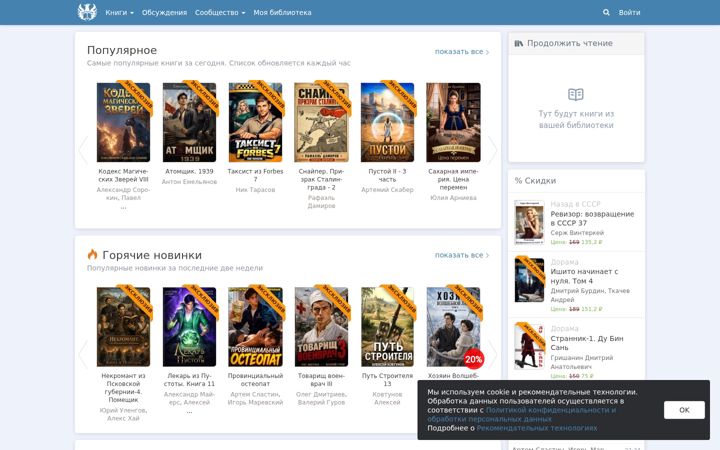
Task: Click the Войти login link
Action: [629, 12]
